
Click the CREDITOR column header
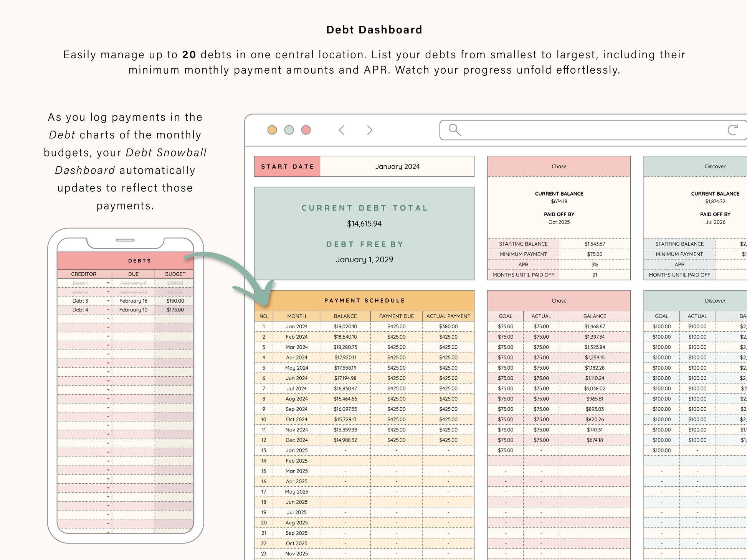84,274
